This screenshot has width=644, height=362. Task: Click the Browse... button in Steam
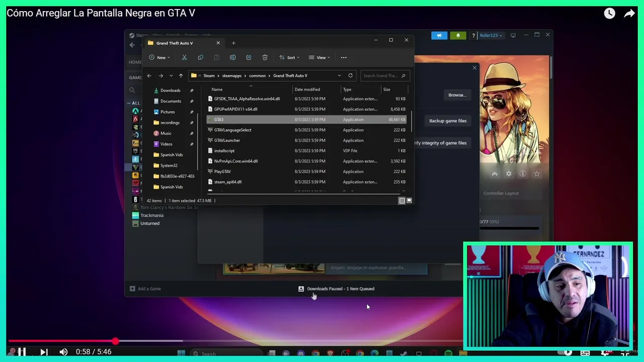coord(457,95)
